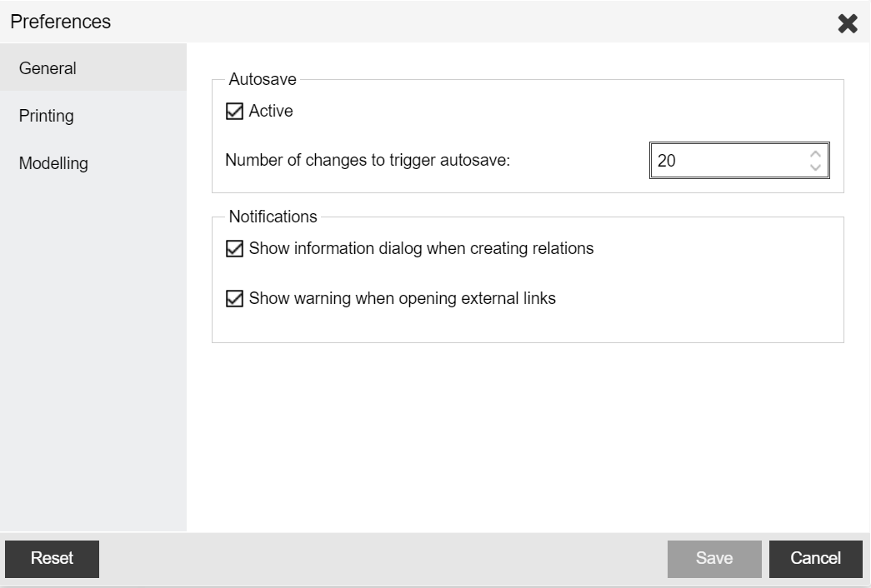The height and width of the screenshot is (588, 871).
Task: Cancel the preference changes
Action: pyautogui.click(x=815, y=558)
